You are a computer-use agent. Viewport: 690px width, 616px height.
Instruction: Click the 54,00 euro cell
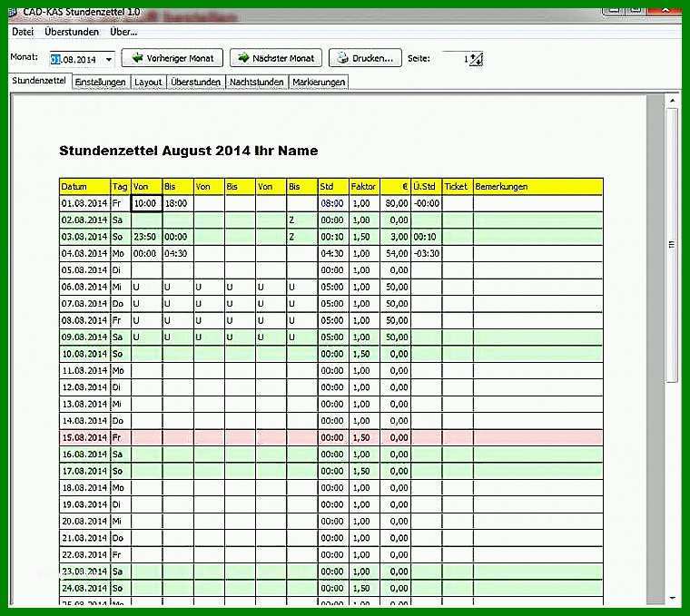[x=396, y=254]
